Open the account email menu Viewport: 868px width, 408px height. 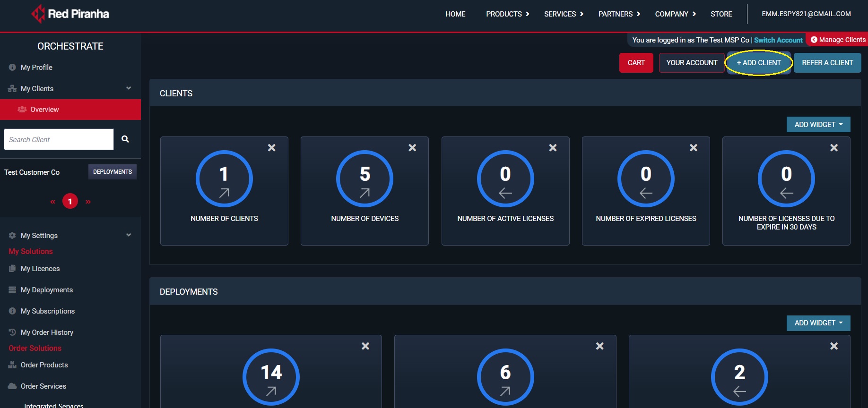pos(806,14)
